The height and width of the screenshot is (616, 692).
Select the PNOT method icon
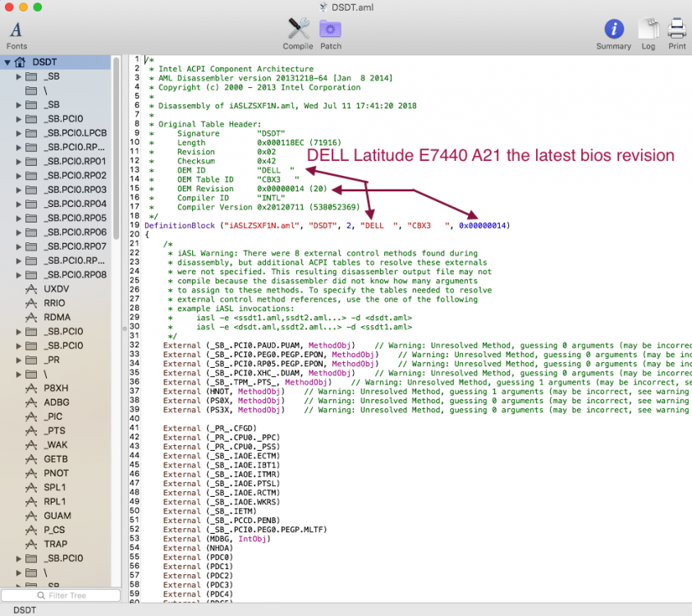(x=31, y=473)
